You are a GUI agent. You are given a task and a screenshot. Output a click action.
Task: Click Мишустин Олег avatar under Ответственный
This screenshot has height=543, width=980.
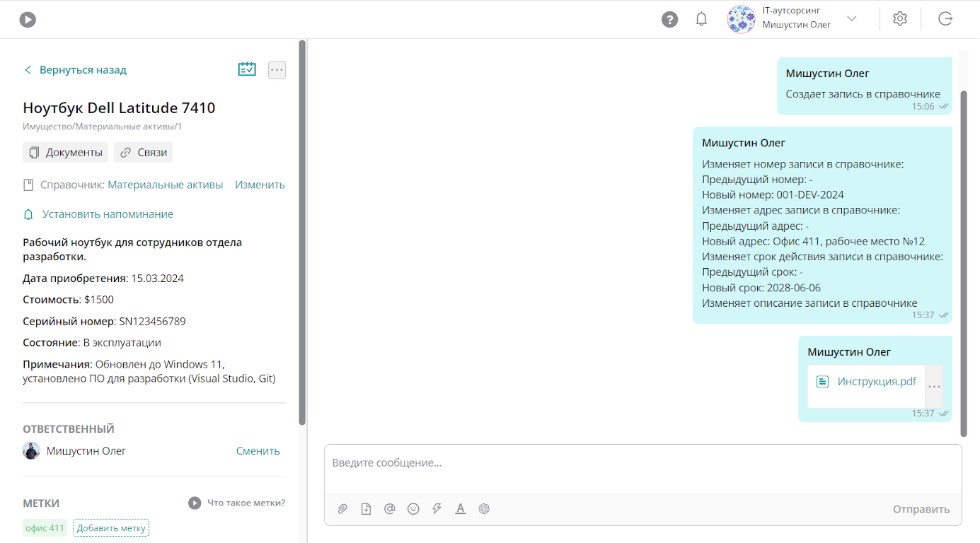pyautogui.click(x=31, y=451)
